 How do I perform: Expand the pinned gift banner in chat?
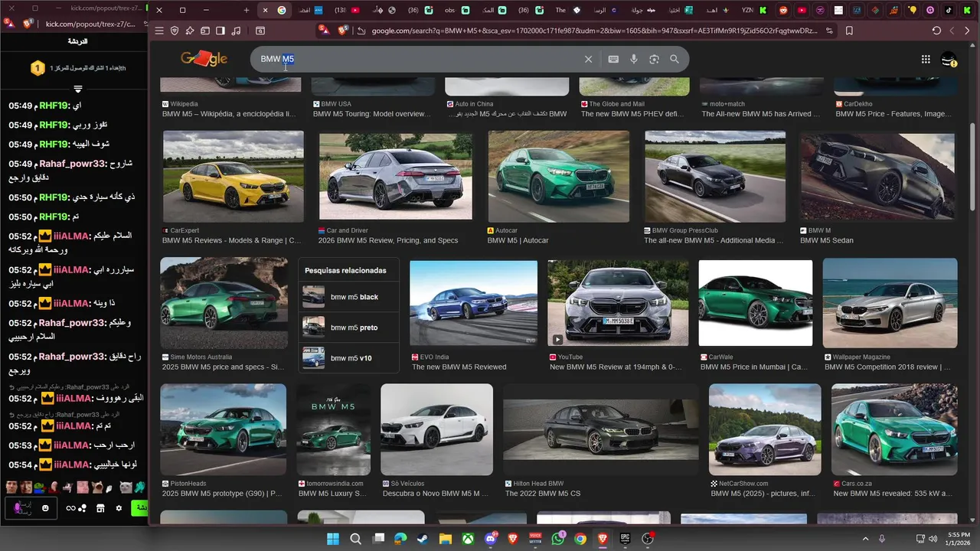tap(77, 89)
